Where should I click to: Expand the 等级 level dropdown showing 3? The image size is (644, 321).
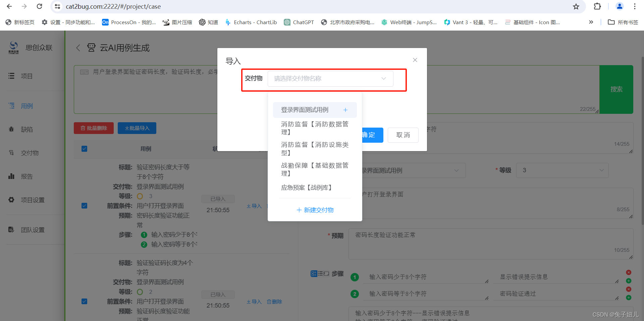point(562,170)
